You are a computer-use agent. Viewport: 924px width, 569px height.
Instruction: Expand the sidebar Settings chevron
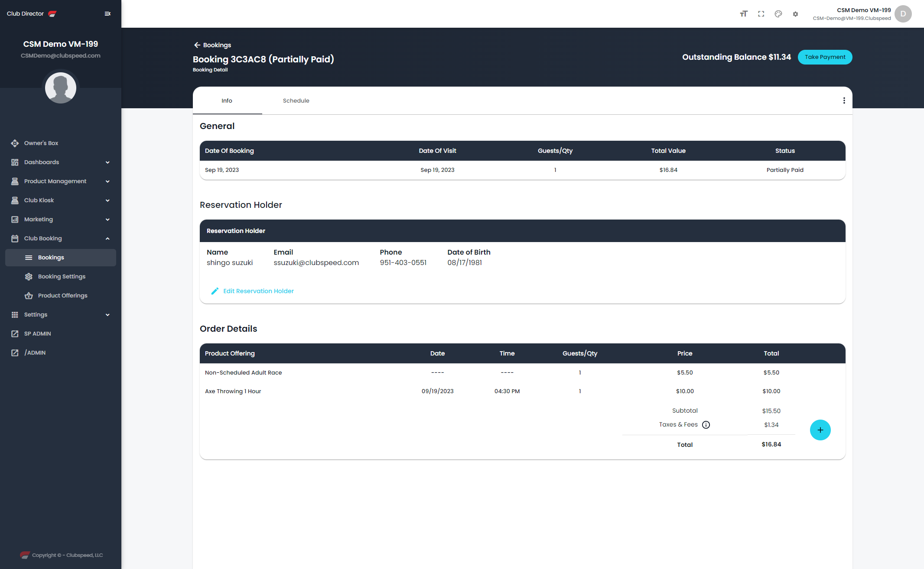(107, 315)
